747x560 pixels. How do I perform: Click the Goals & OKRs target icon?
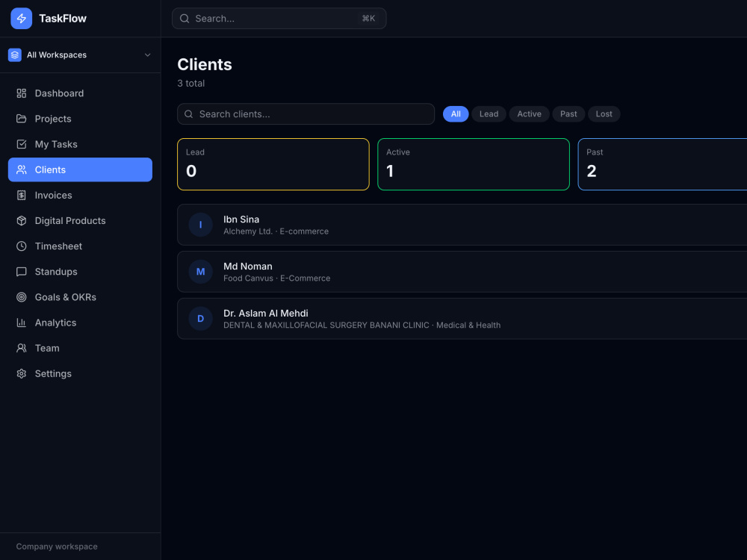click(22, 297)
